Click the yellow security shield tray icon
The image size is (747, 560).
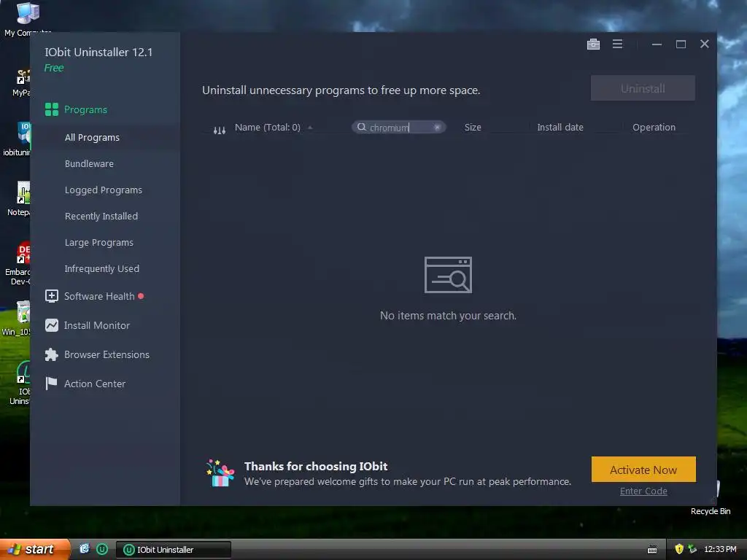tap(679, 549)
